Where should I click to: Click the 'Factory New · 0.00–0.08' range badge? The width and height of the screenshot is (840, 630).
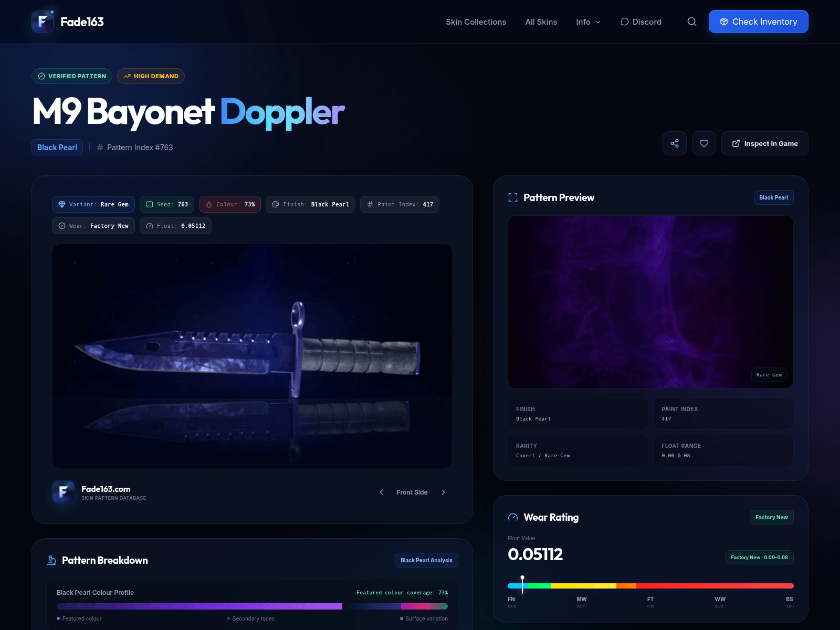click(759, 558)
